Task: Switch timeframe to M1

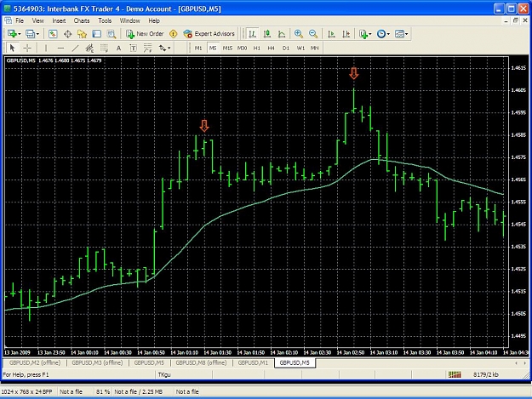Action: coord(198,48)
